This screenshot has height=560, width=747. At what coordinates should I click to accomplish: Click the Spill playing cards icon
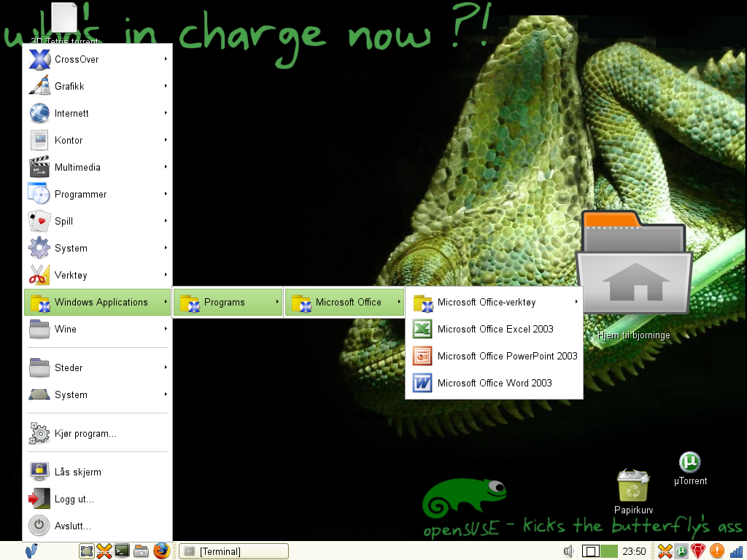(39, 221)
